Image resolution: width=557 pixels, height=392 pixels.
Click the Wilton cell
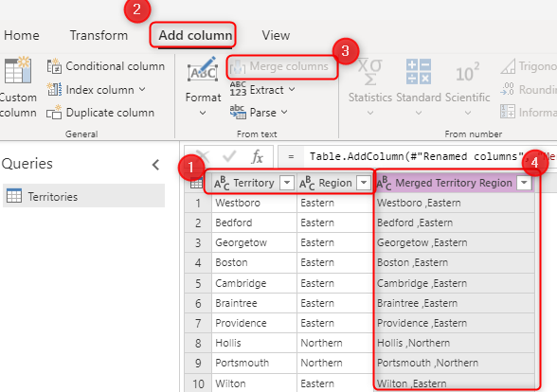point(254,383)
